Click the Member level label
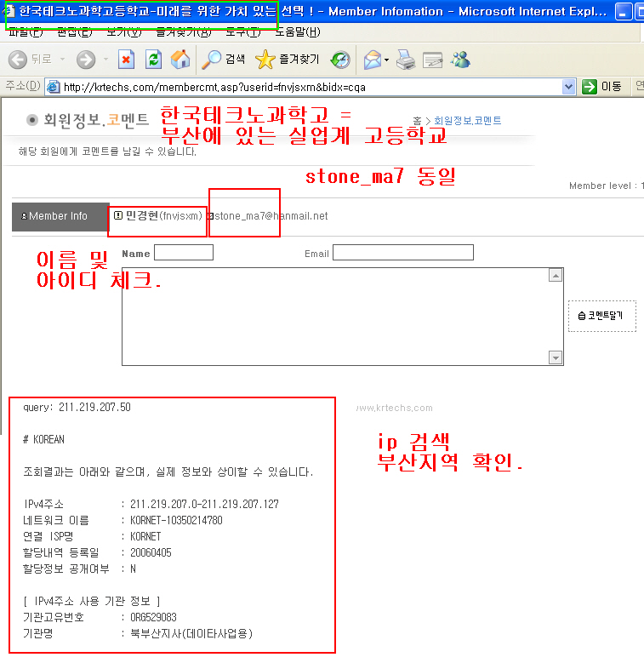644x663 pixels. [x=607, y=186]
